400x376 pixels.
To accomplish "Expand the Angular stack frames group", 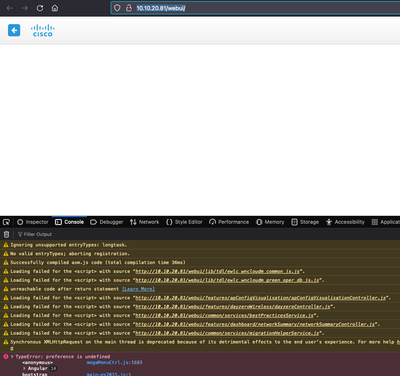I will pyautogui.click(x=24, y=368).
